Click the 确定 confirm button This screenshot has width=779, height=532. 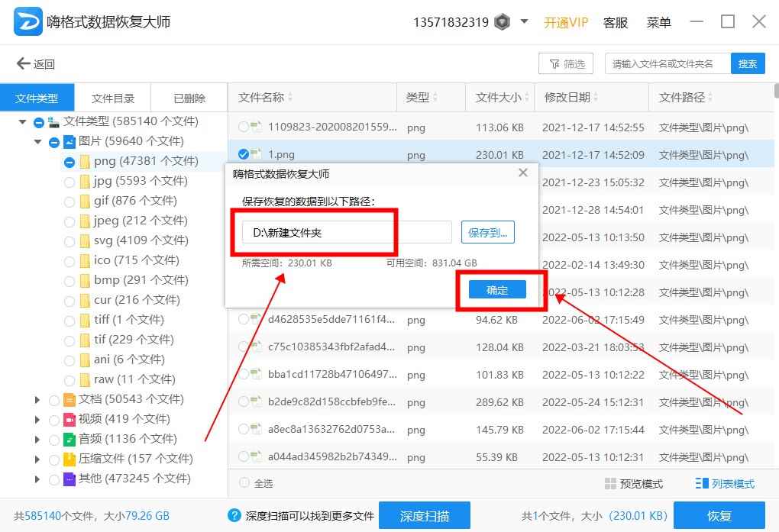pyautogui.click(x=497, y=290)
